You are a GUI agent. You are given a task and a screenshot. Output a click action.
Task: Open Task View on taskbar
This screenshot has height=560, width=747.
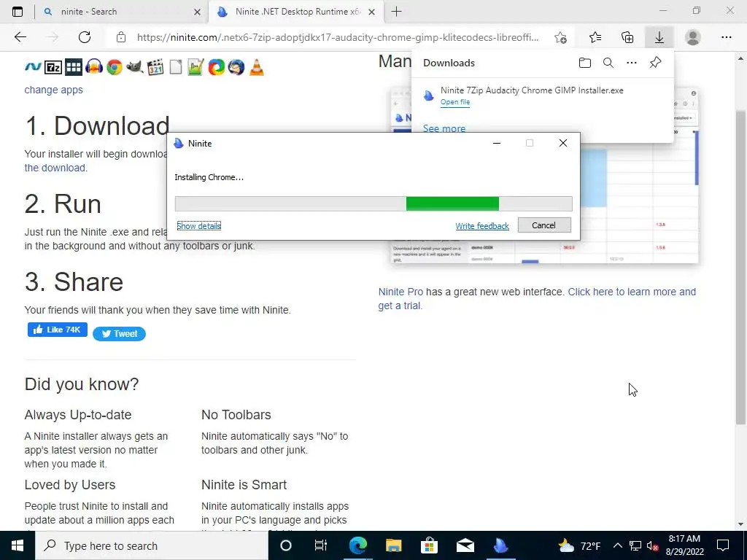point(321,545)
